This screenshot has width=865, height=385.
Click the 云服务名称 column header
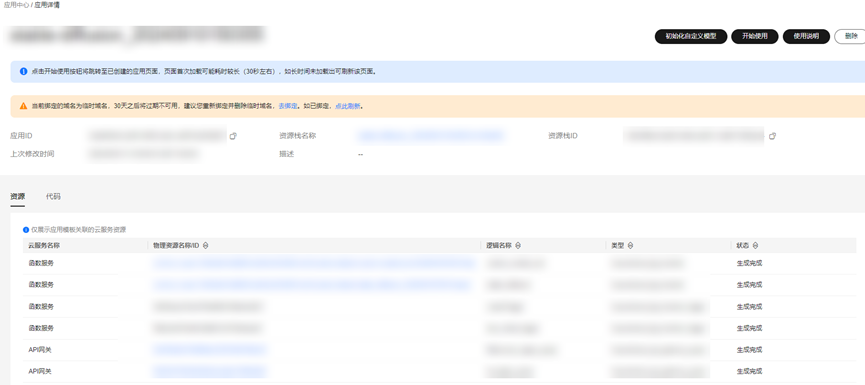pos(44,245)
